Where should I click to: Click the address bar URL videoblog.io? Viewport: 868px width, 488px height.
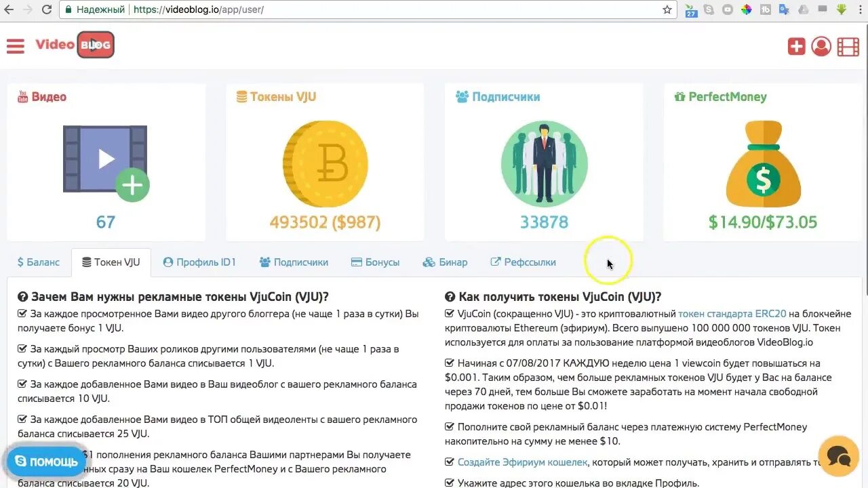tap(199, 9)
